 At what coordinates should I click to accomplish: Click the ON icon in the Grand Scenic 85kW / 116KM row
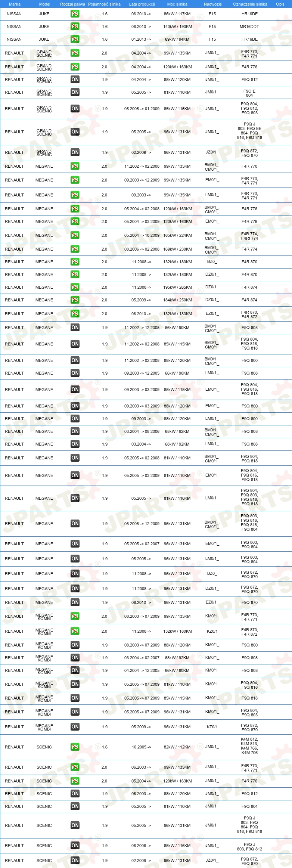75,109
